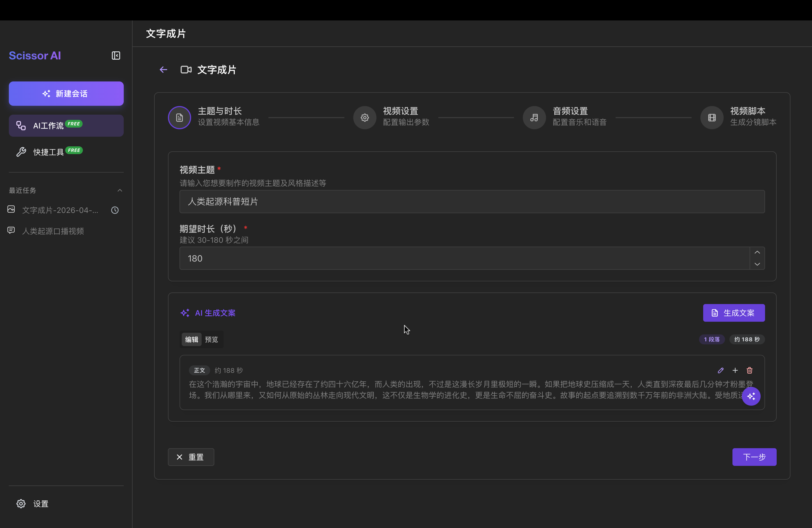Delete the 正文 paragraph with trash icon
The image size is (812, 528).
[x=750, y=370]
